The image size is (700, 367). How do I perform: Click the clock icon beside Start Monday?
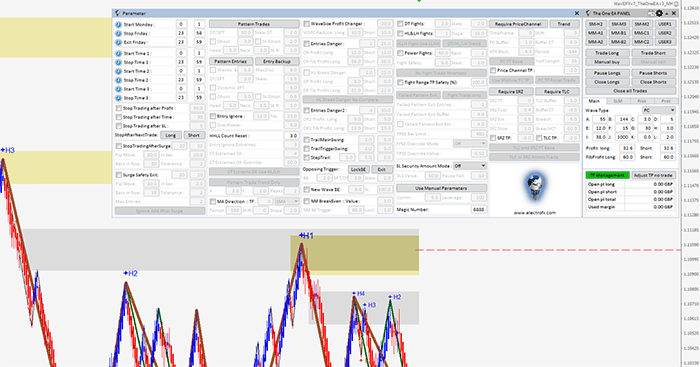point(118,25)
